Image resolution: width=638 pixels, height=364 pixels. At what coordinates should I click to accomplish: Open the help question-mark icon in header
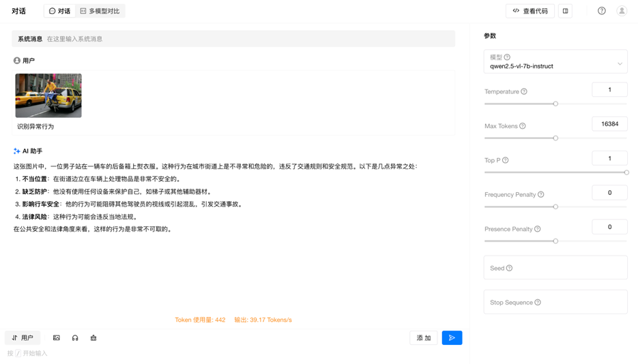point(601,11)
